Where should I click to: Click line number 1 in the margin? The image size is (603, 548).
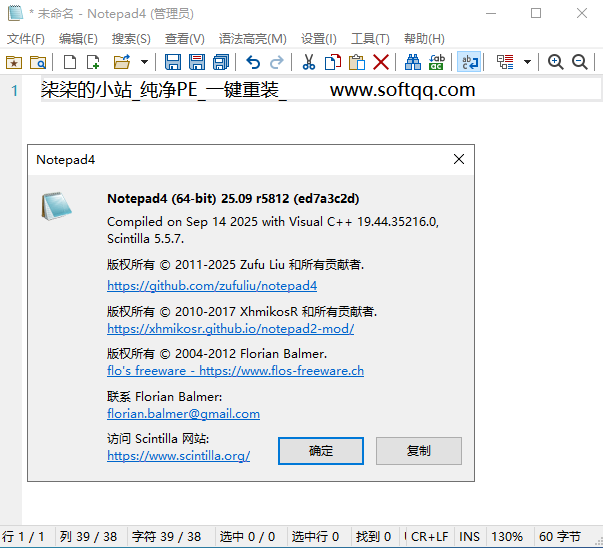[x=14, y=91]
